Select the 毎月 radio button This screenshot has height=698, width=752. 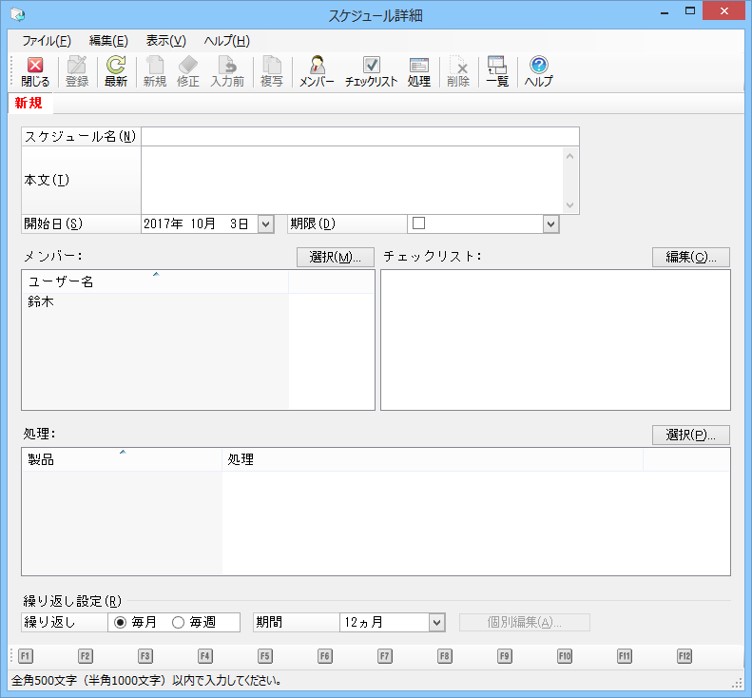click(121, 622)
